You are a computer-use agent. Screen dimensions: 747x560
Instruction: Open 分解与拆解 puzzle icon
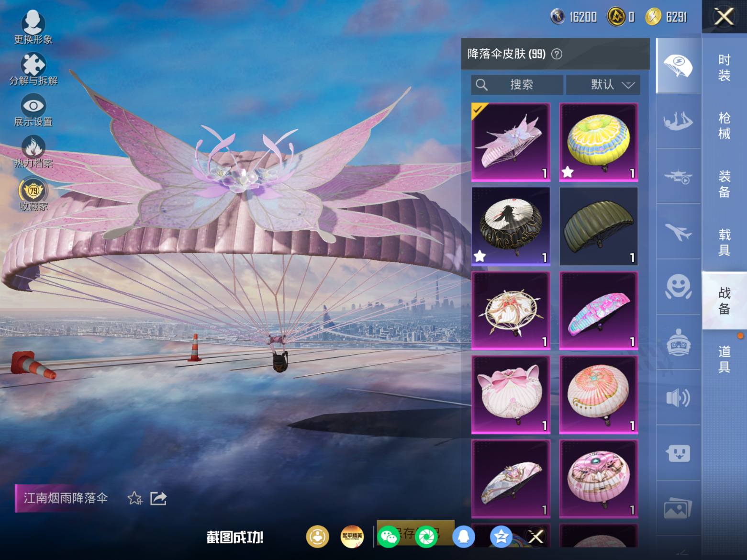point(33,69)
